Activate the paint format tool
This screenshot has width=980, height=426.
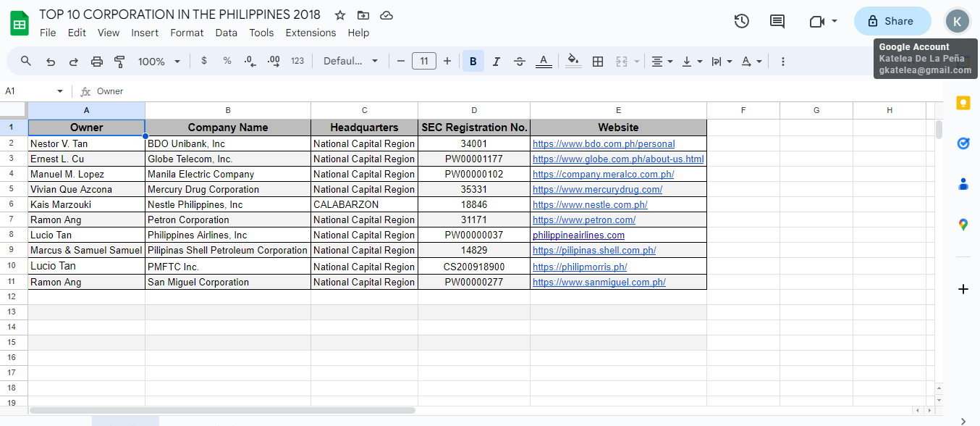tap(120, 62)
